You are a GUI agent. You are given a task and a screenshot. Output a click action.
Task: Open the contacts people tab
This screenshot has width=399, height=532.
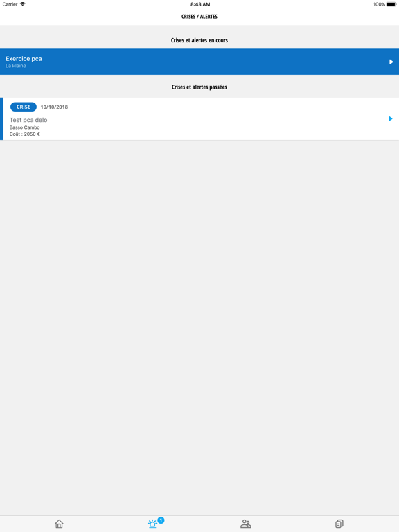[246, 524]
